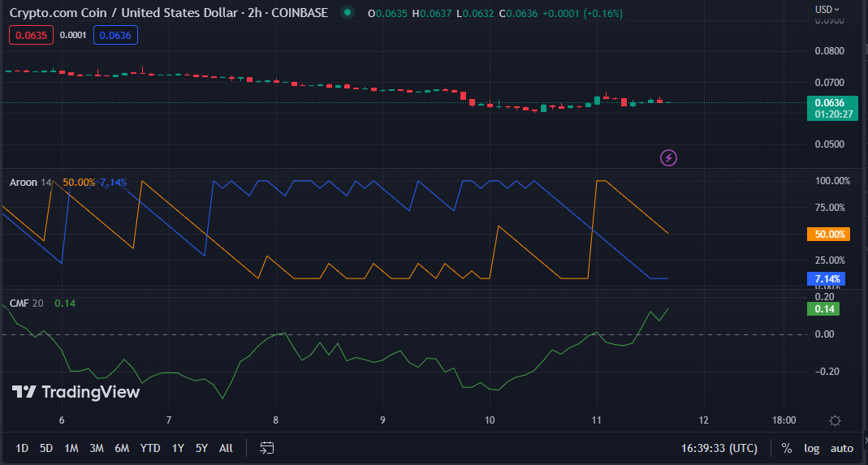
Task: Toggle log scale mode
Action: pyautogui.click(x=811, y=448)
